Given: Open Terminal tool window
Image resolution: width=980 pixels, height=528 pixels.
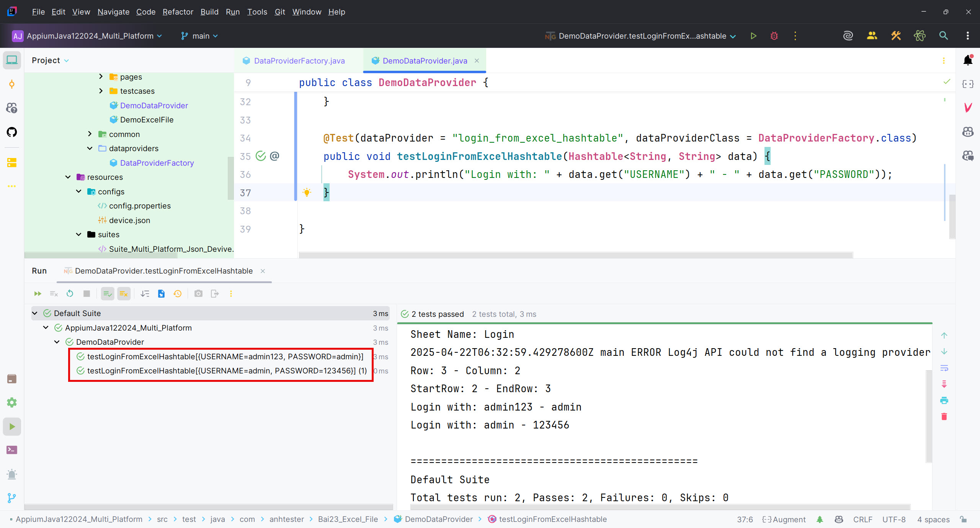Looking at the screenshot, I should [x=12, y=450].
